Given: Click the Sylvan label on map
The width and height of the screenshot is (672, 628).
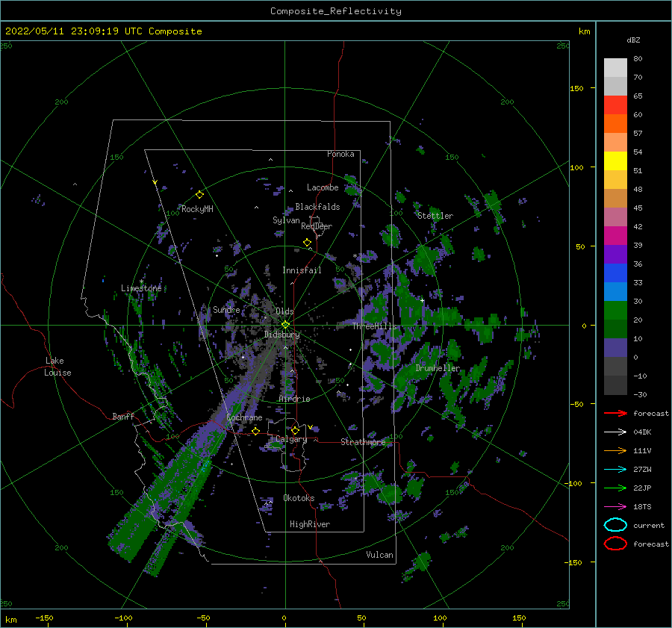Looking at the screenshot, I should tap(286, 220).
